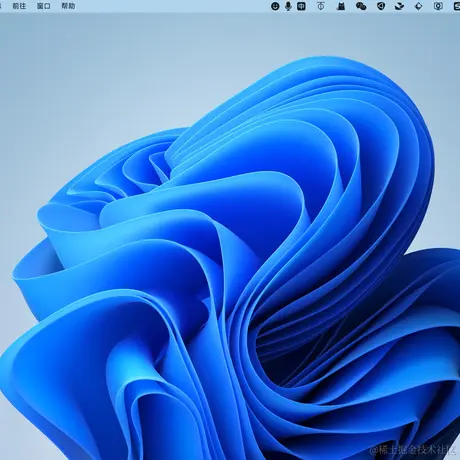
Task: Click the black cat menu bar icon
Action: point(341,6)
